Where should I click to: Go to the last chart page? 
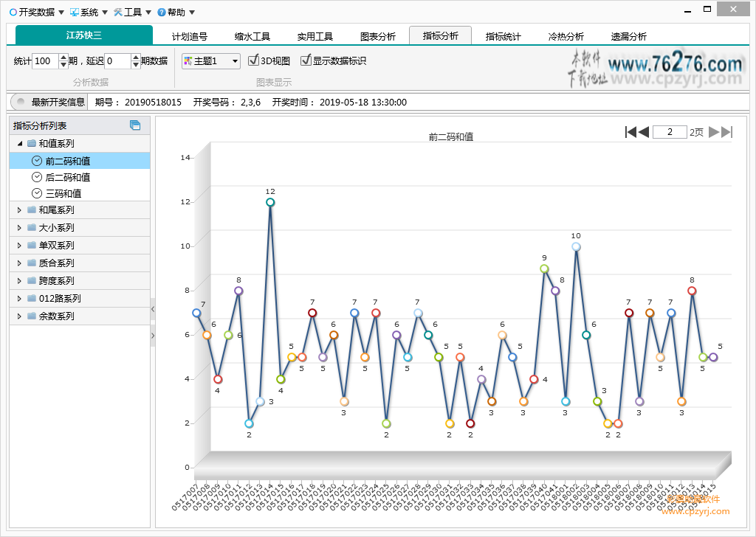(727, 132)
